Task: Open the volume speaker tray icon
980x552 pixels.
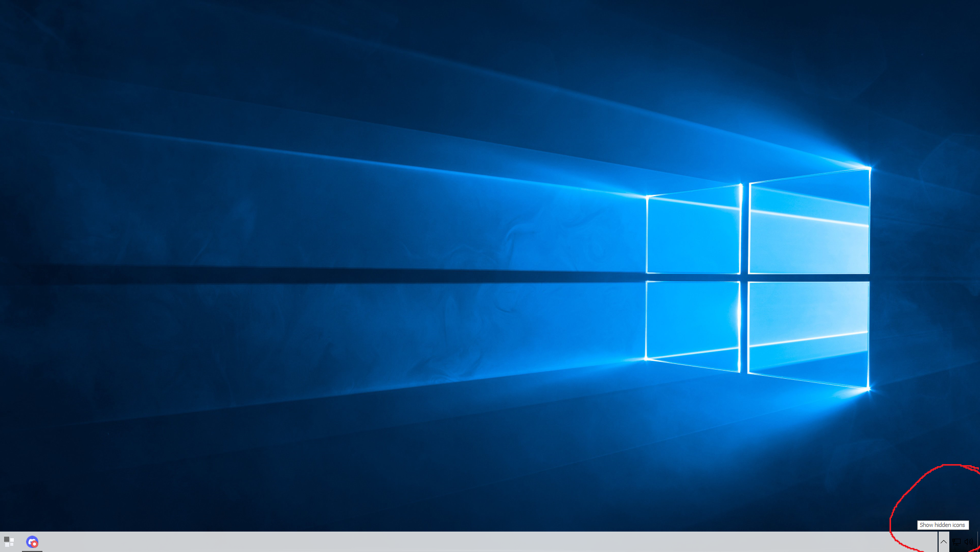Action: click(968, 542)
